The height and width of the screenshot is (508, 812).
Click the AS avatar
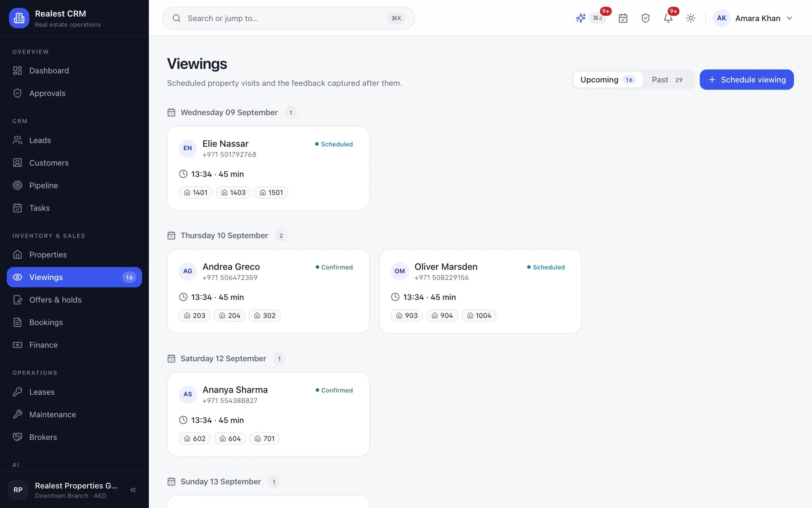click(x=188, y=394)
